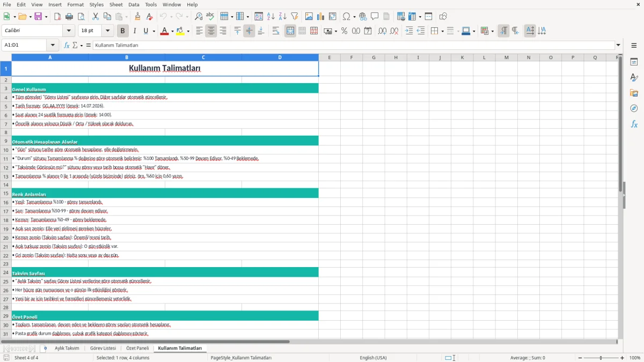Open Font Color dropdown arrow

(x=172, y=31)
